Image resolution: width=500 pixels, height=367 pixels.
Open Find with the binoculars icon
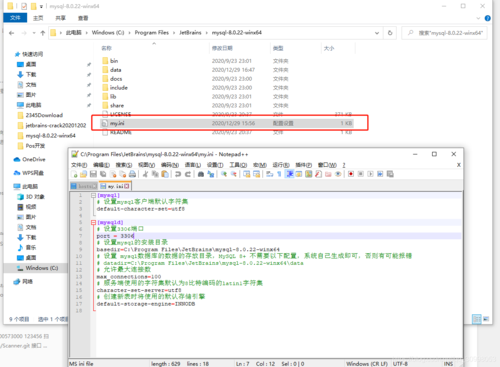click(x=200, y=174)
